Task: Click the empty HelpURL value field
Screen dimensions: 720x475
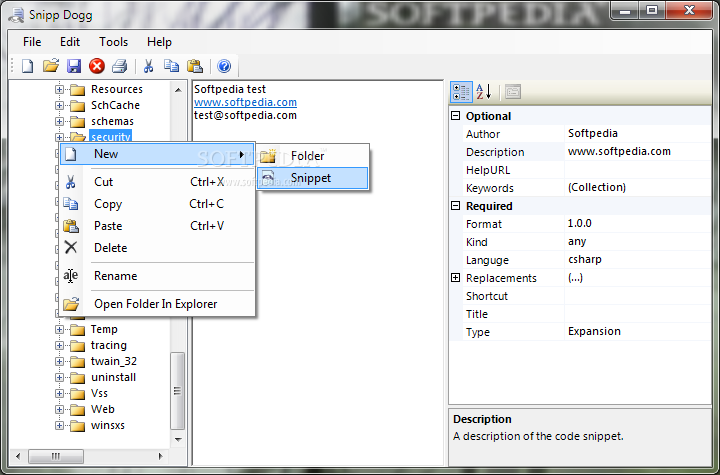Action: point(637,170)
